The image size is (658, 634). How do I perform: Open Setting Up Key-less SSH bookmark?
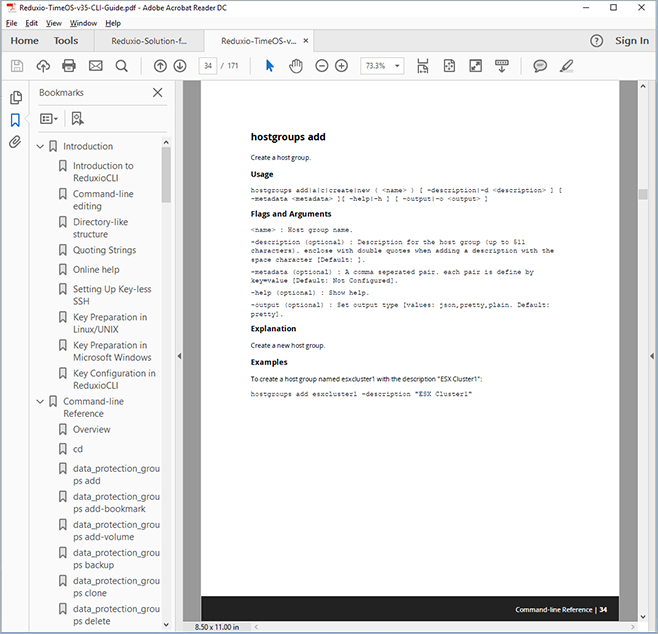point(112,295)
